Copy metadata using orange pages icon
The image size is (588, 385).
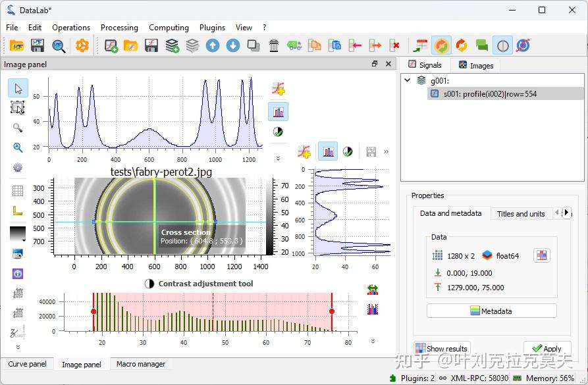click(x=314, y=45)
